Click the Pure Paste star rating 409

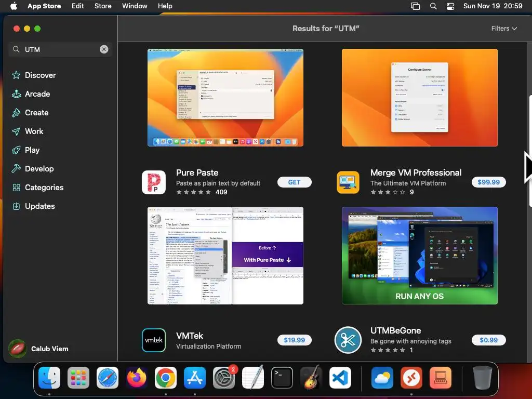click(x=202, y=192)
